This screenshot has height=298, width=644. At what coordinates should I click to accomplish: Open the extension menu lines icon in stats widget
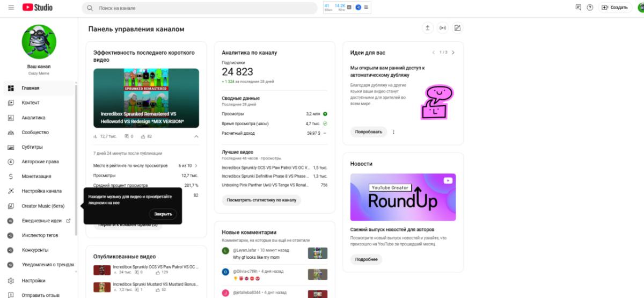click(x=366, y=8)
